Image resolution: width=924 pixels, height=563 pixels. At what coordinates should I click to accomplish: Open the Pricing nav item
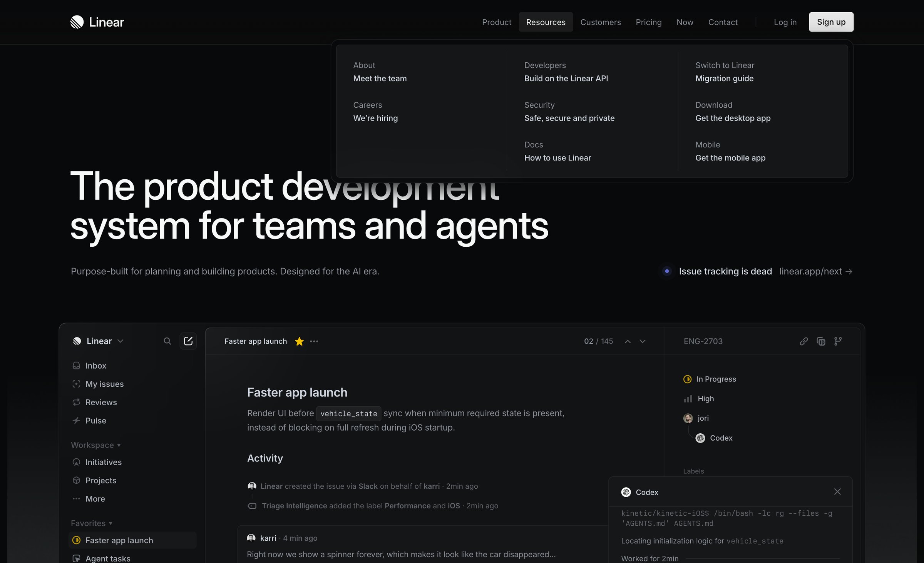click(x=649, y=22)
